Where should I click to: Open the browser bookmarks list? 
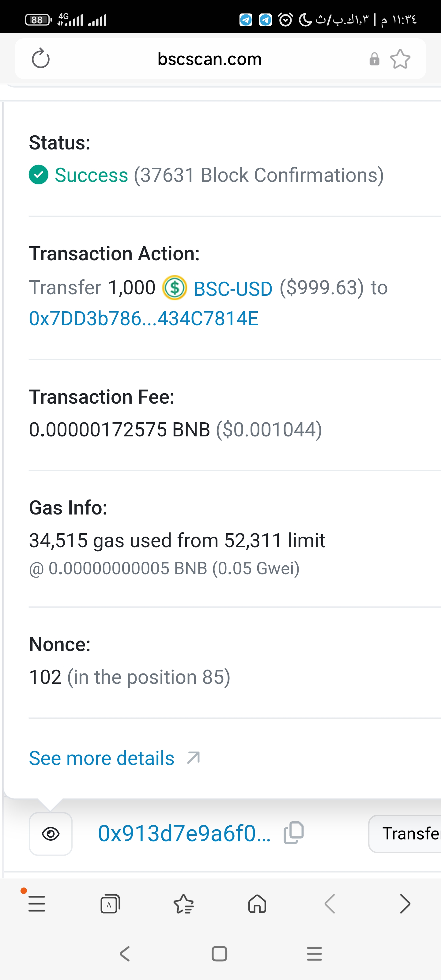184,903
